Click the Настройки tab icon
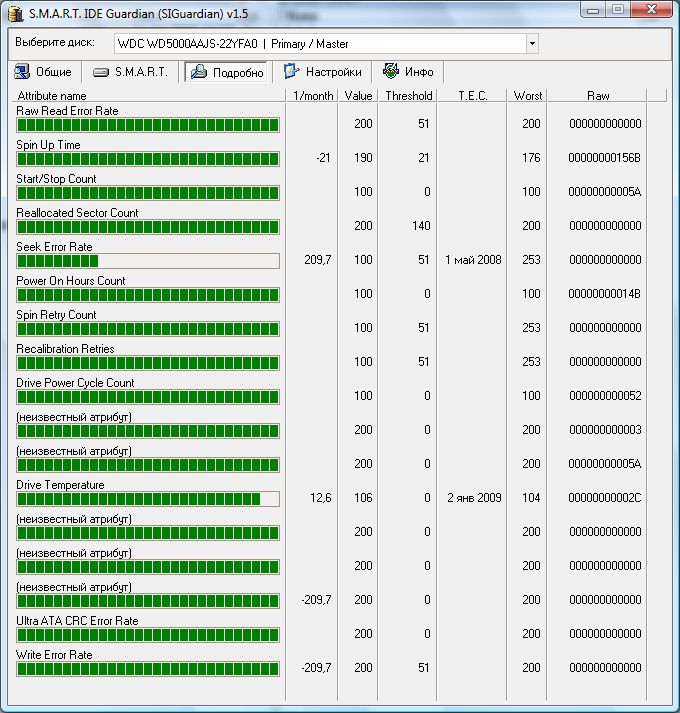Viewport: 680px width, 713px height. click(x=291, y=72)
